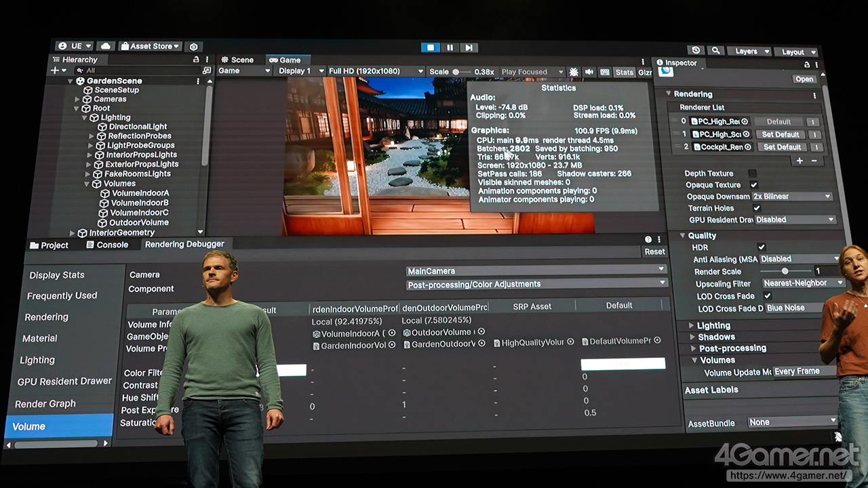Pick object for HighQualityVolume profile field
Screen dimensions: 868x488
570,342
